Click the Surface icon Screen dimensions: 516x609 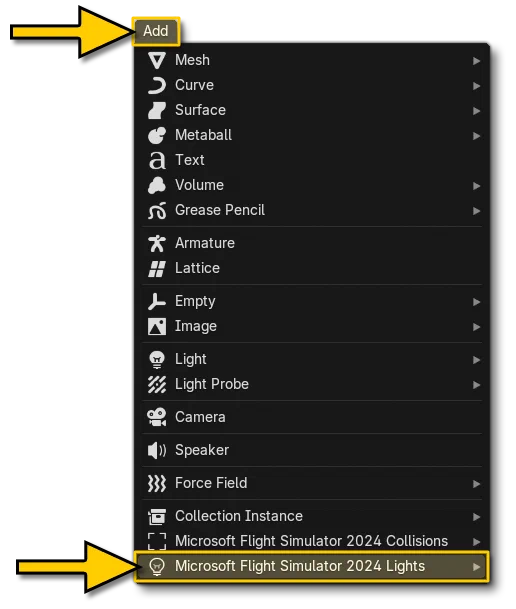157,111
